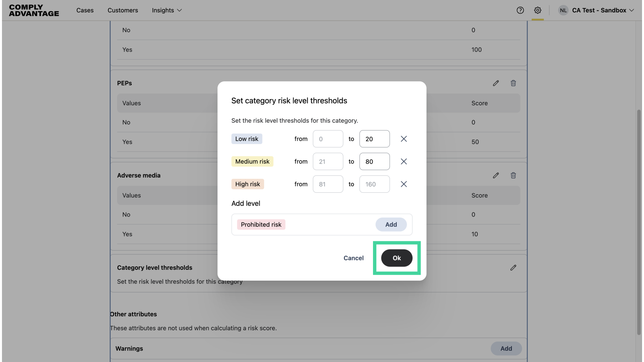This screenshot has width=644, height=362.
Task: Click the Low risk upper threshold field showing 20
Action: (374, 139)
